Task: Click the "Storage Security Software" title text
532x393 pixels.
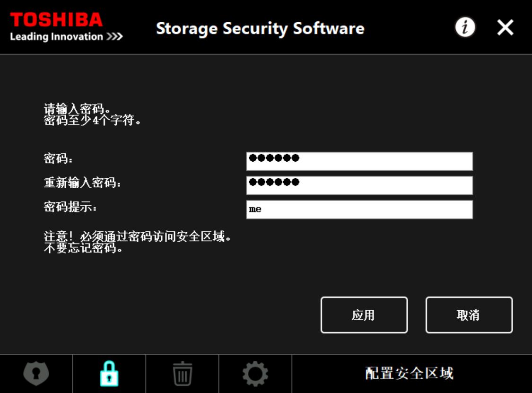Action: [260, 28]
